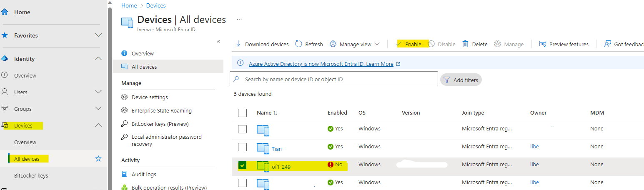Click Manage in the toolbar
The image size is (644, 190).
pos(509,44)
